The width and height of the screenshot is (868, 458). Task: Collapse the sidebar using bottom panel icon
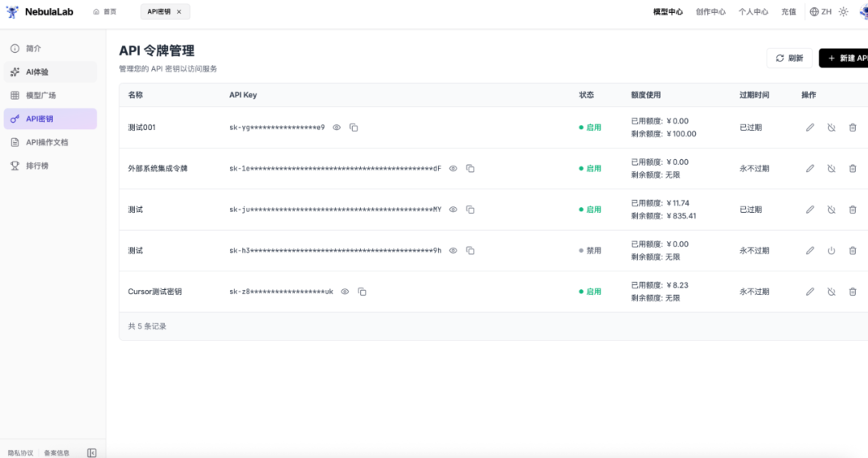coord(92,452)
